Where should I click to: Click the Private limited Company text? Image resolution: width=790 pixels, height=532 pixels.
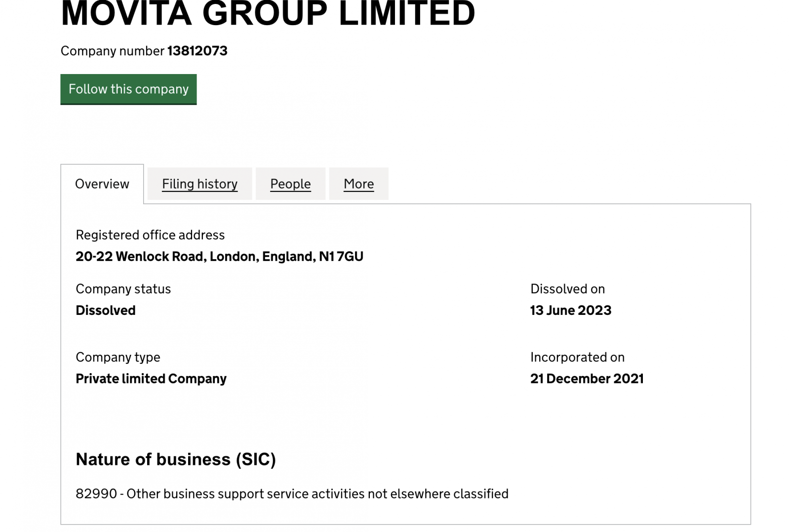(x=151, y=379)
